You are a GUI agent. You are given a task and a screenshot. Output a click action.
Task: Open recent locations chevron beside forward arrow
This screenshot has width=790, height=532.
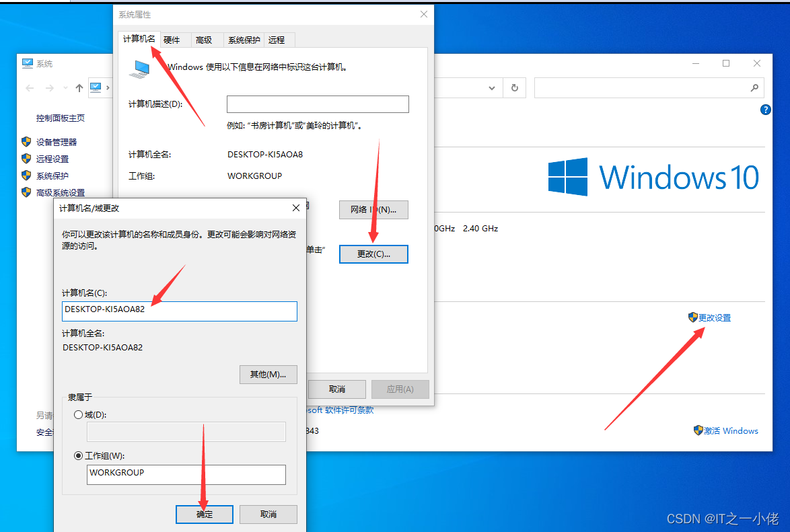pos(65,88)
